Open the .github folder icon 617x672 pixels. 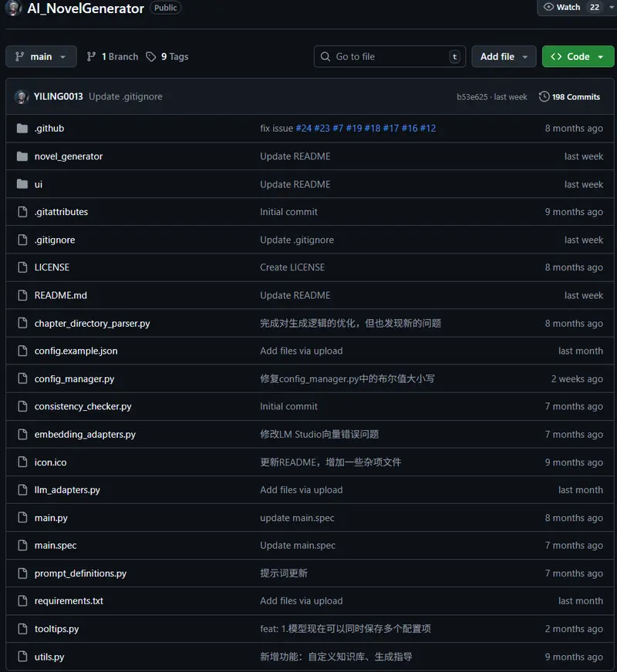[x=22, y=128]
